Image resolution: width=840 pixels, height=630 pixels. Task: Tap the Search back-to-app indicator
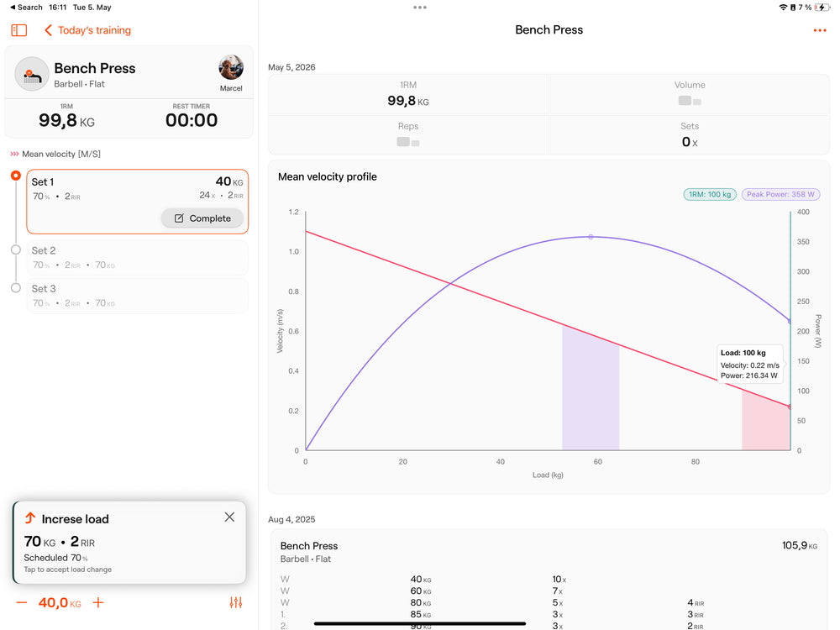click(26, 7)
